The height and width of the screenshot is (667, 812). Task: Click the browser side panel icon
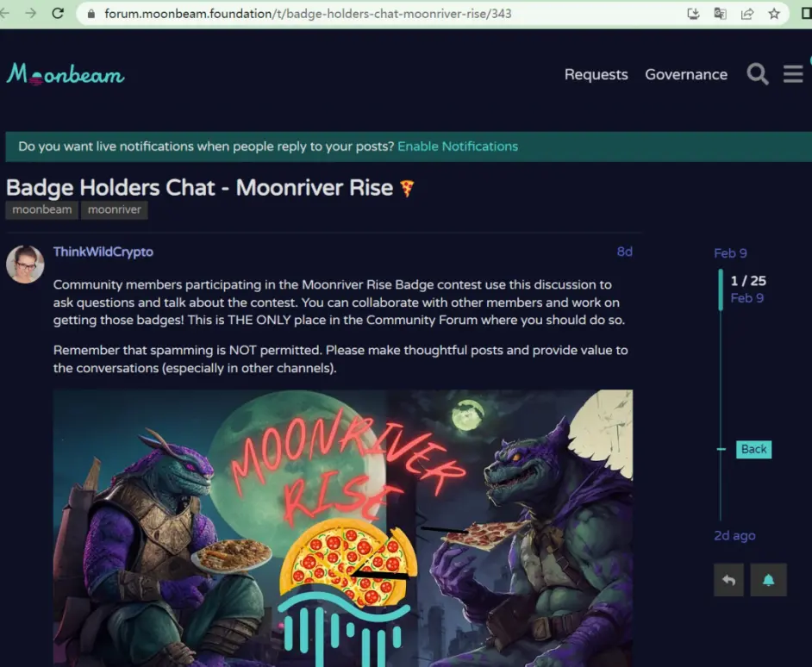(806, 14)
